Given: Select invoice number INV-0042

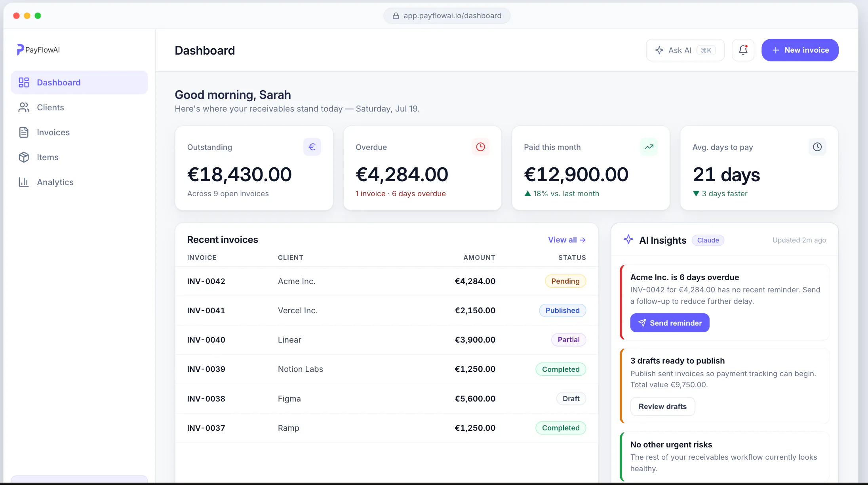Looking at the screenshot, I should click(x=206, y=281).
